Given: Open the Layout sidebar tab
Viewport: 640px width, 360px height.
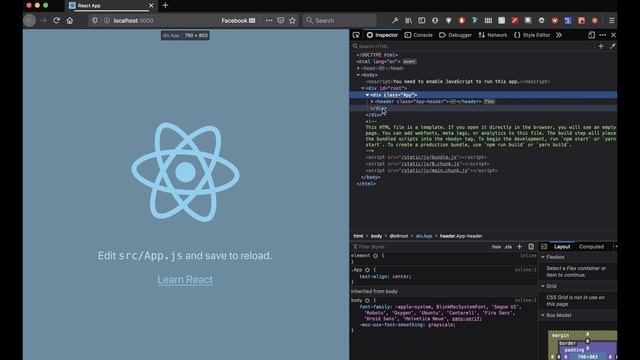Looking at the screenshot, I should 562,247.
